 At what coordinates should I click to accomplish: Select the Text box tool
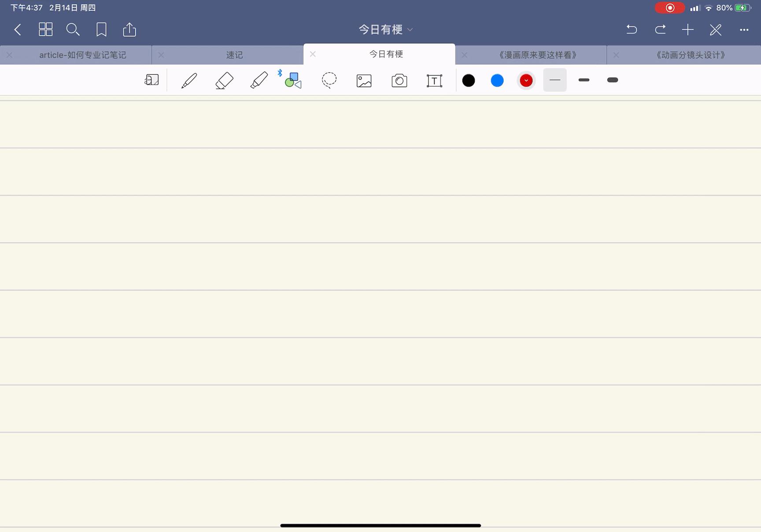434,80
